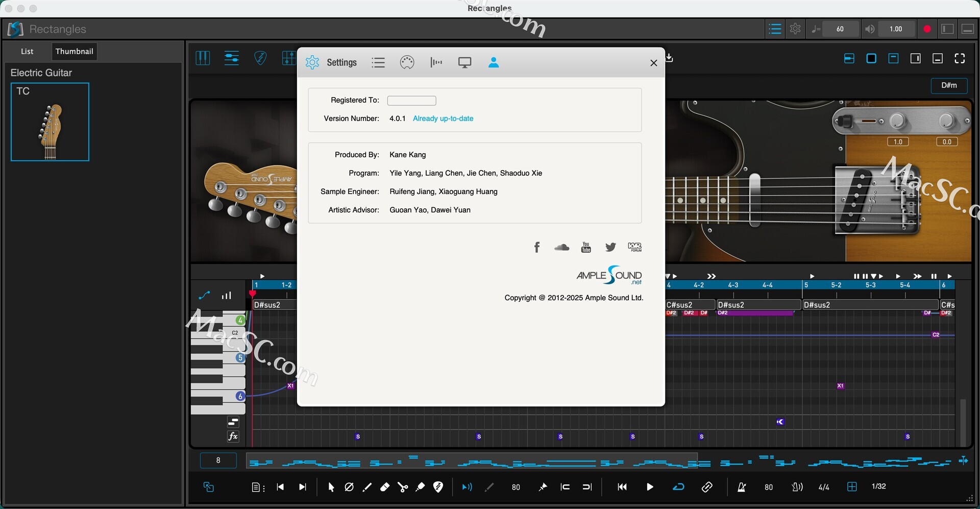The width and height of the screenshot is (980, 509).
Task: Open the palette icon tab in Settings
Action: coord(407,63)
